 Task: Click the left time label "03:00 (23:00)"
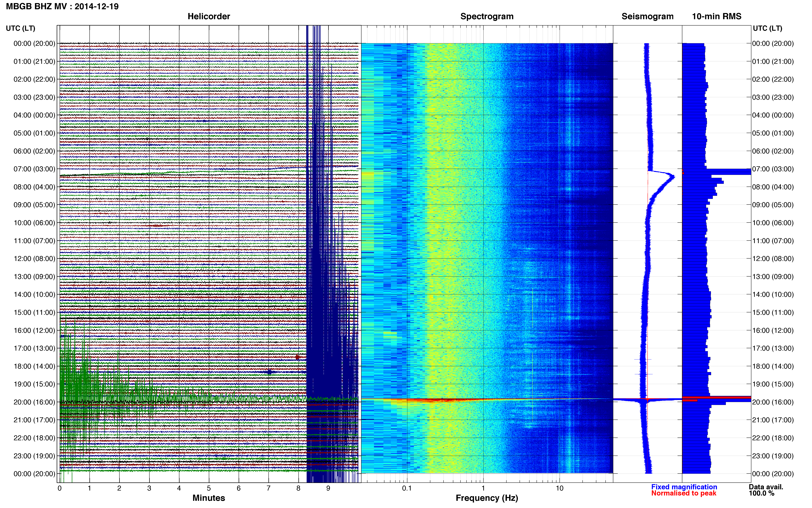tap(34, 97)
